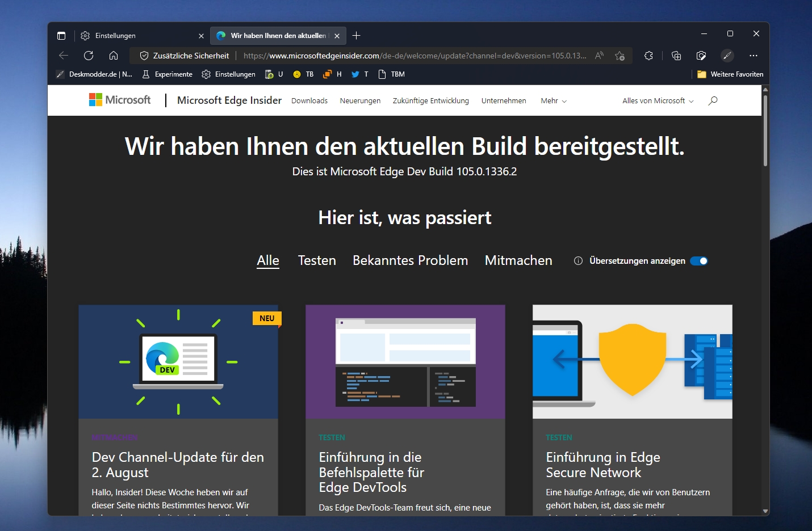
Task: Go back with the back arrow
Action: coord(64,56)
